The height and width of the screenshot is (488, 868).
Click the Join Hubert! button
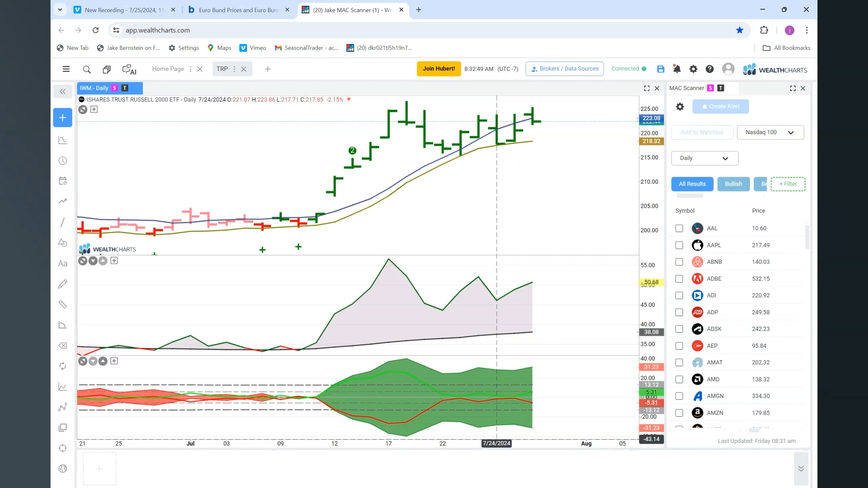tap(439, 69)
